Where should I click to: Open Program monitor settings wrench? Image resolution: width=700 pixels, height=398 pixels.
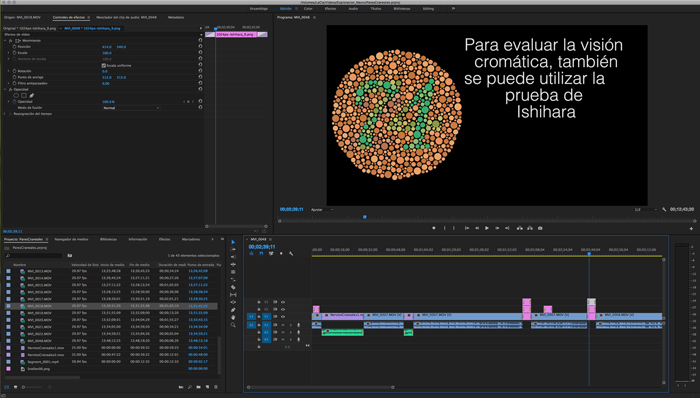pos(664,209)
